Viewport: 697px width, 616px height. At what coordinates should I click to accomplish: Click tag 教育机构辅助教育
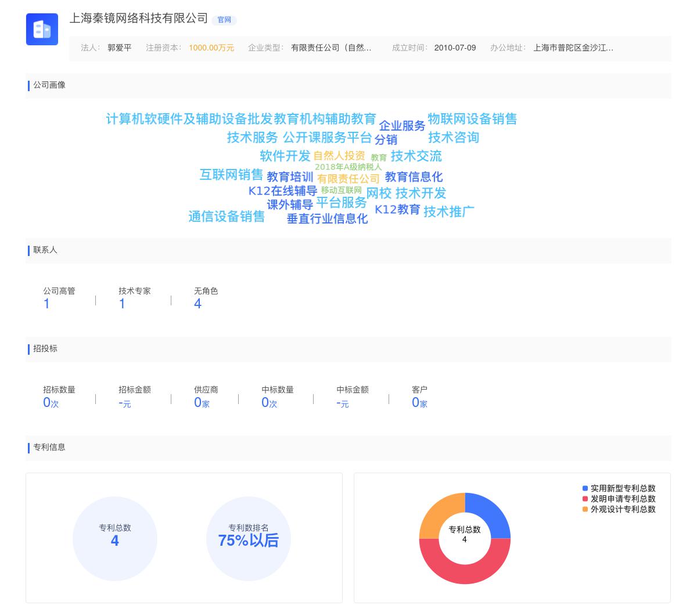pos(325,119)
